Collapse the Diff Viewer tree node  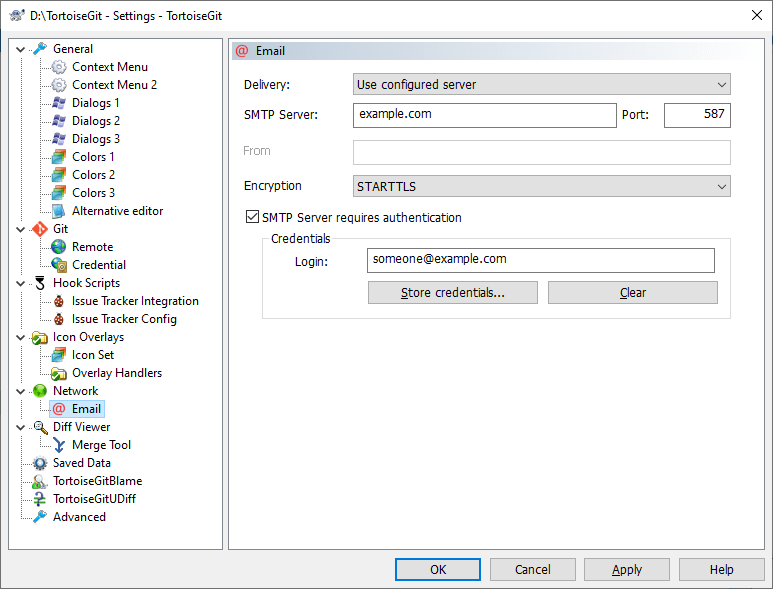click(x=21, y=427)
